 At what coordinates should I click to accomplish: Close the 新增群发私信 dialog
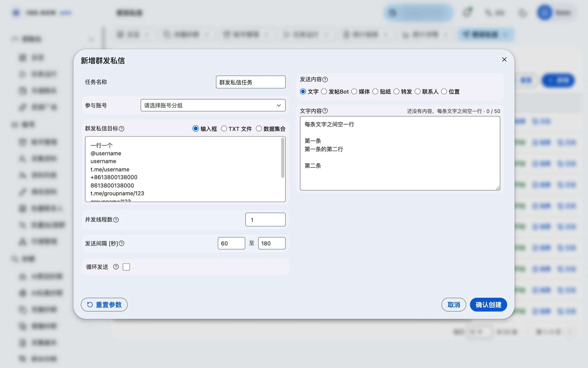[504, 60]
